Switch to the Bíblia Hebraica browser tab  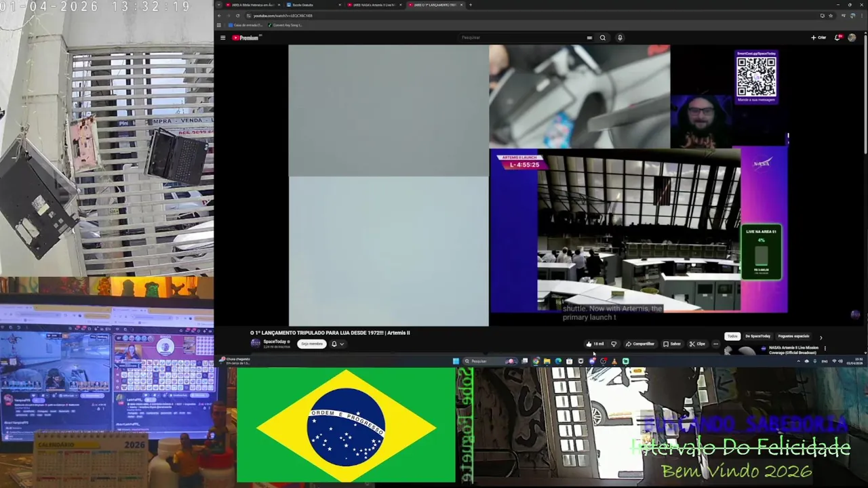click(x=253, y=5)
